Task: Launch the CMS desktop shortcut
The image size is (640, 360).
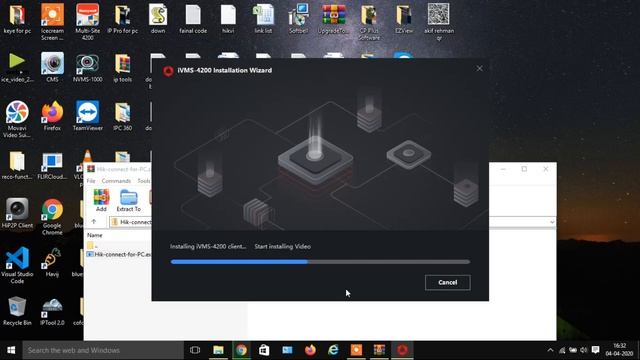Action: pos(52,67)
